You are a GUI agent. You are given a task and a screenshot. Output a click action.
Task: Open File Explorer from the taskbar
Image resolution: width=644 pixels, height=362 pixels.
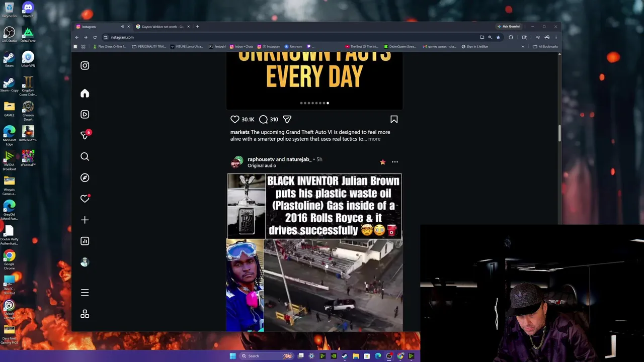pos(356,356)
